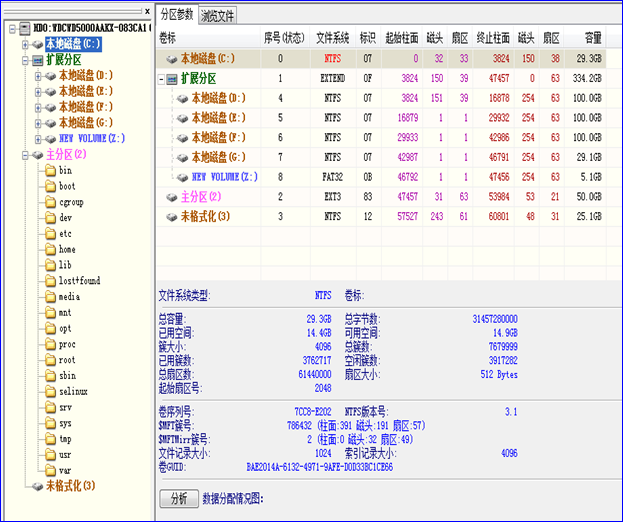The image size is (623, 522).
Task: Click drive icon in 本地磁盘(C:) table row
Action: click(x=172, y=59)
